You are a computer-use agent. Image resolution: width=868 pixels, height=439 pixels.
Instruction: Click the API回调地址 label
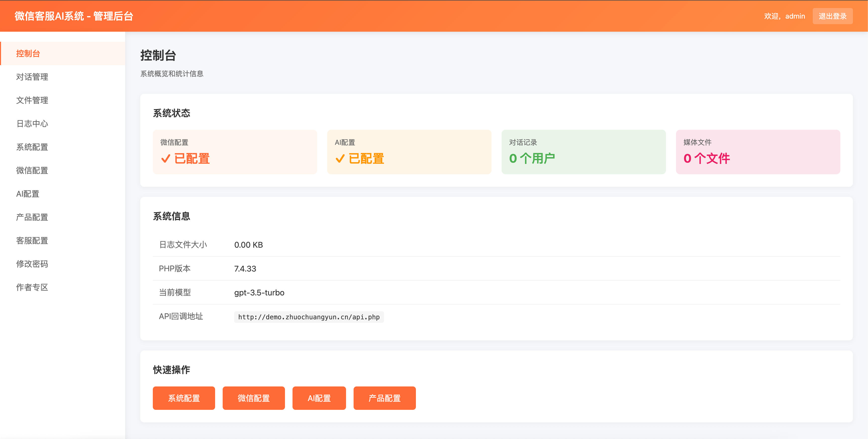click(181, 316)
